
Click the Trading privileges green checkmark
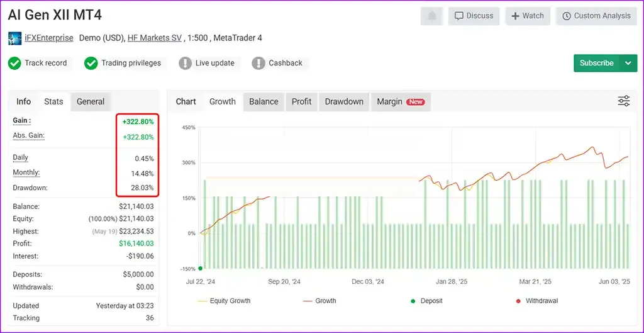91,64
